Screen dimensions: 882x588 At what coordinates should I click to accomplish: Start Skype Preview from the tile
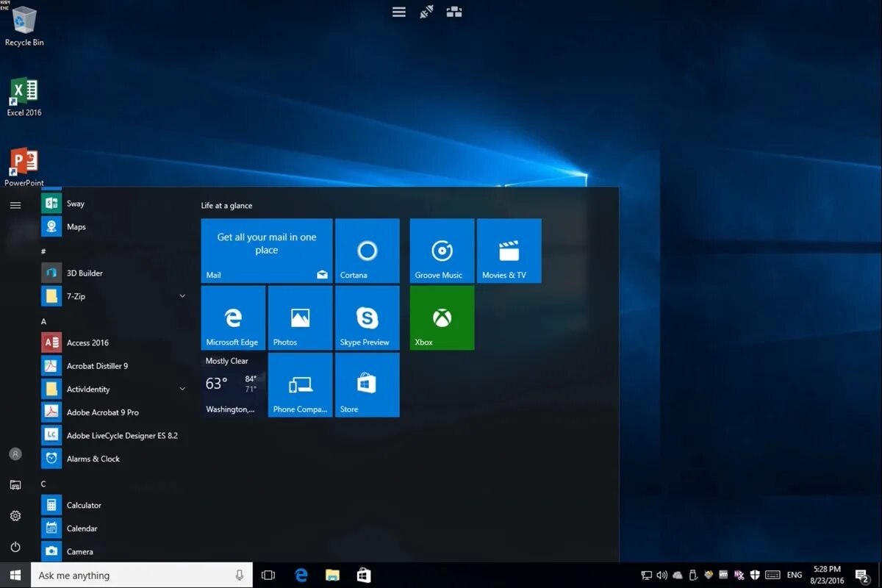click(x=367, y=318)
